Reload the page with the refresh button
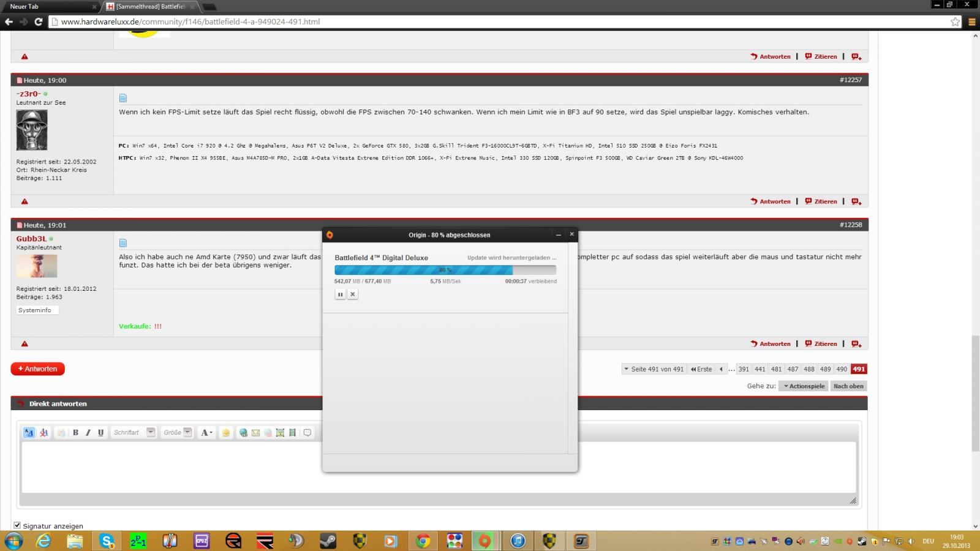 click(38, 21)
